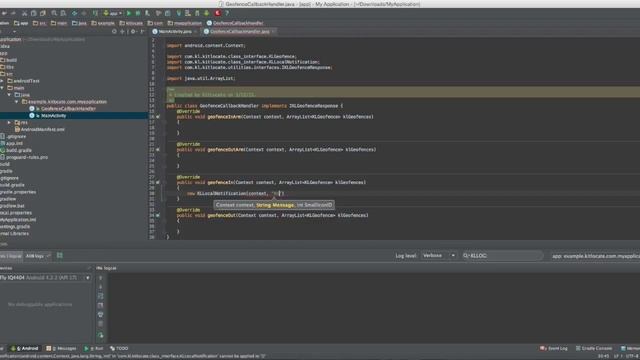The width and height of the screenshot is (640, 360).
Task: Click the gutter override icon beside geofenceInArea
Action: point(158,117)
